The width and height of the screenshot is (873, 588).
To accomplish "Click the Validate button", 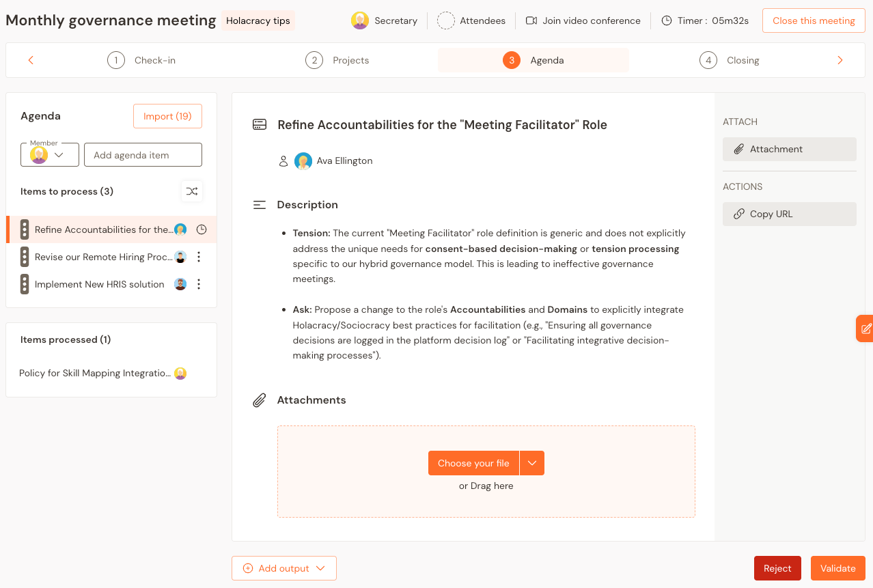I will click(x=837, y=568).
